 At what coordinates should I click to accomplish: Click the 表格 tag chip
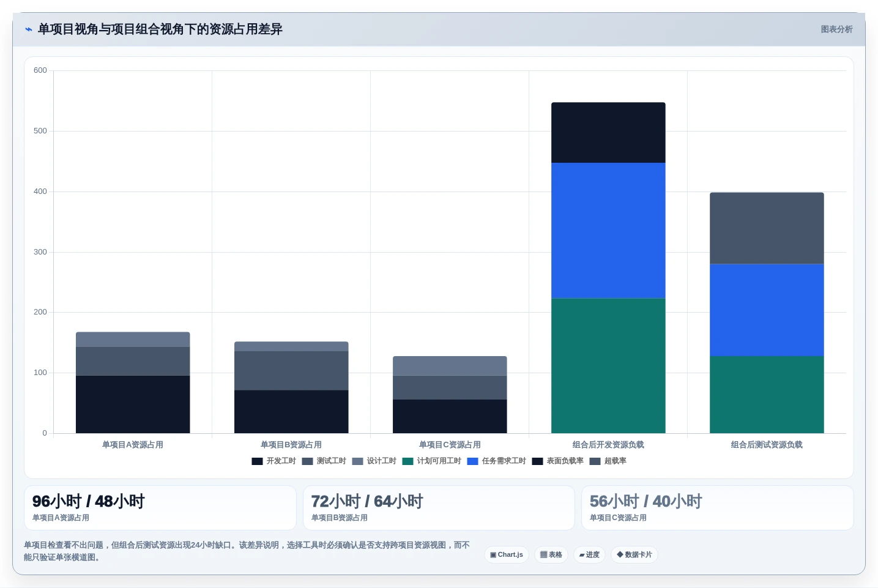coord(551,555)
